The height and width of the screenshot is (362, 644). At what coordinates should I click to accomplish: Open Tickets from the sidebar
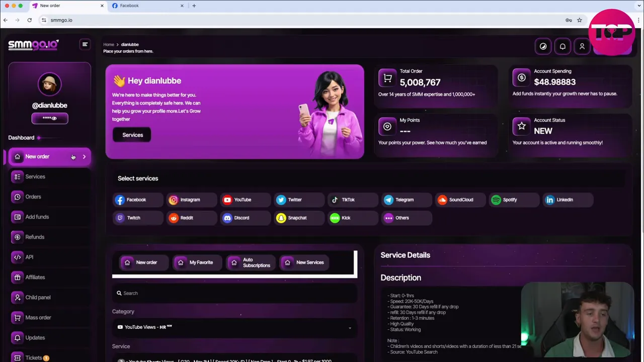[x=33, y=357]
